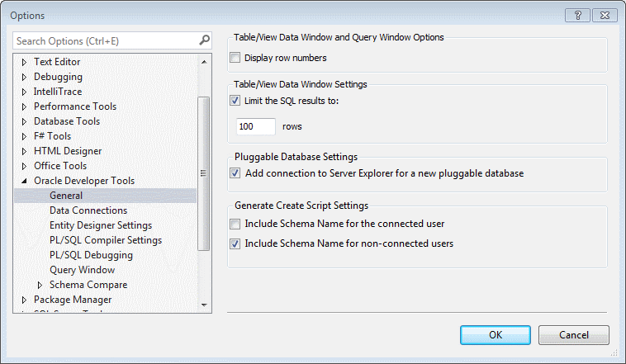Enable Display row numbers checkbox
The width and height of the screenshot is (626, 364).
(235, 58)
